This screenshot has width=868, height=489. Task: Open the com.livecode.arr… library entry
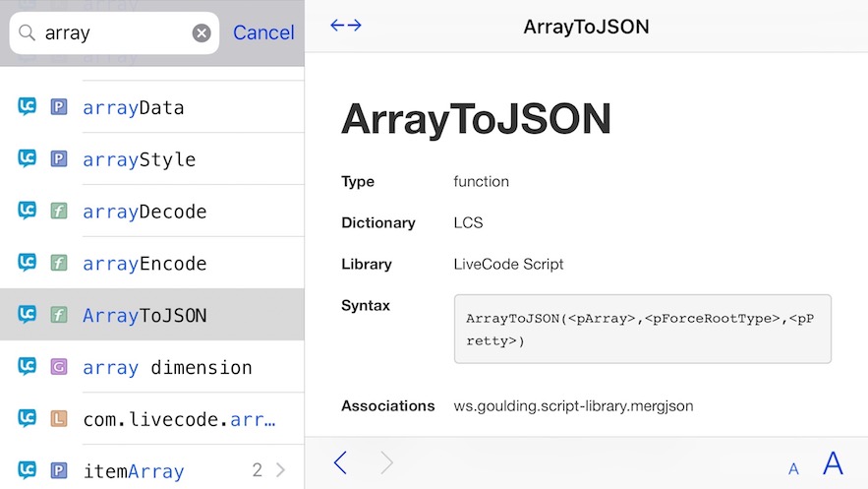click(179, 419)
